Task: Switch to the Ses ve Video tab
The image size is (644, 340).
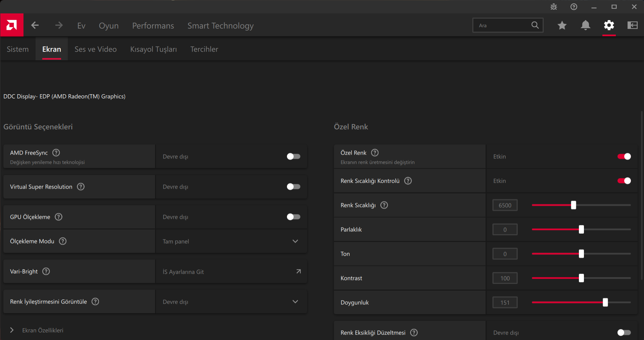Action: tap(96, 49)
